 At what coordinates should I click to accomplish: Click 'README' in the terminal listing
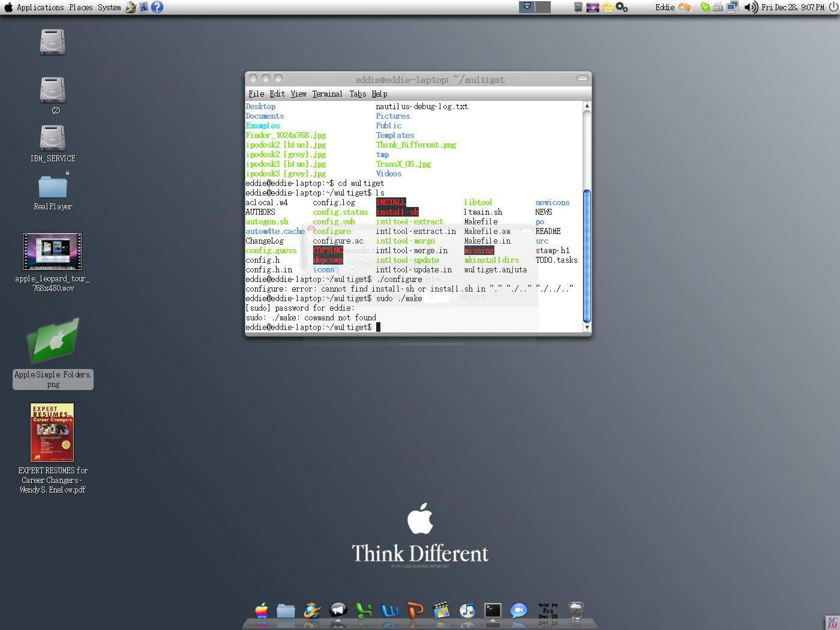(x=548, y=231)
